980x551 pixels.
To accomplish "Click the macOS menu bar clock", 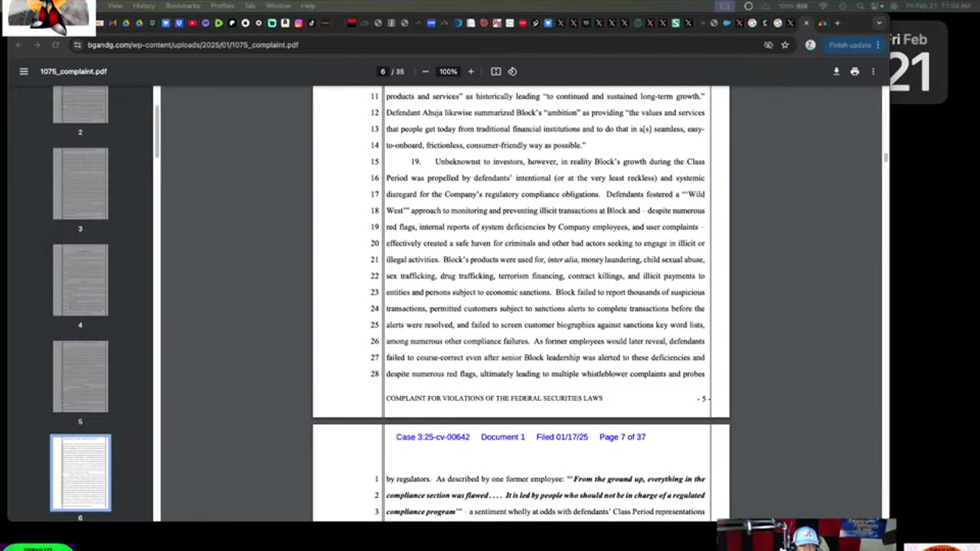I will click(939, 5).
